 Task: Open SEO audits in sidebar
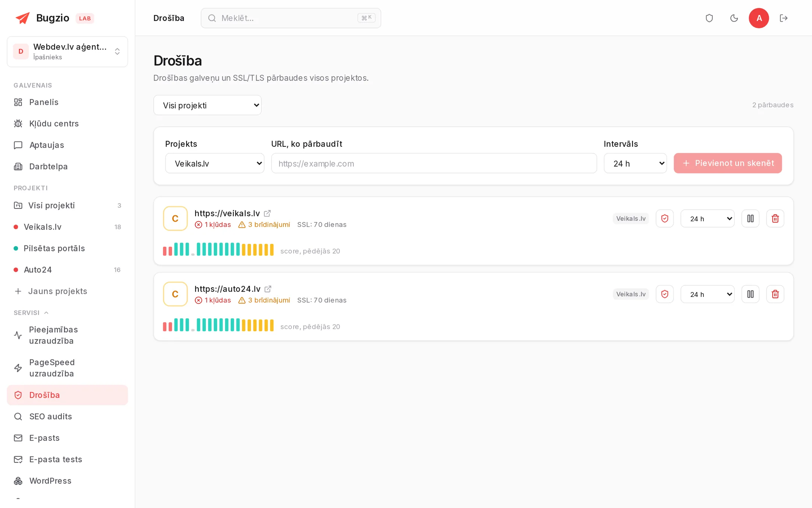click(67, 417)
